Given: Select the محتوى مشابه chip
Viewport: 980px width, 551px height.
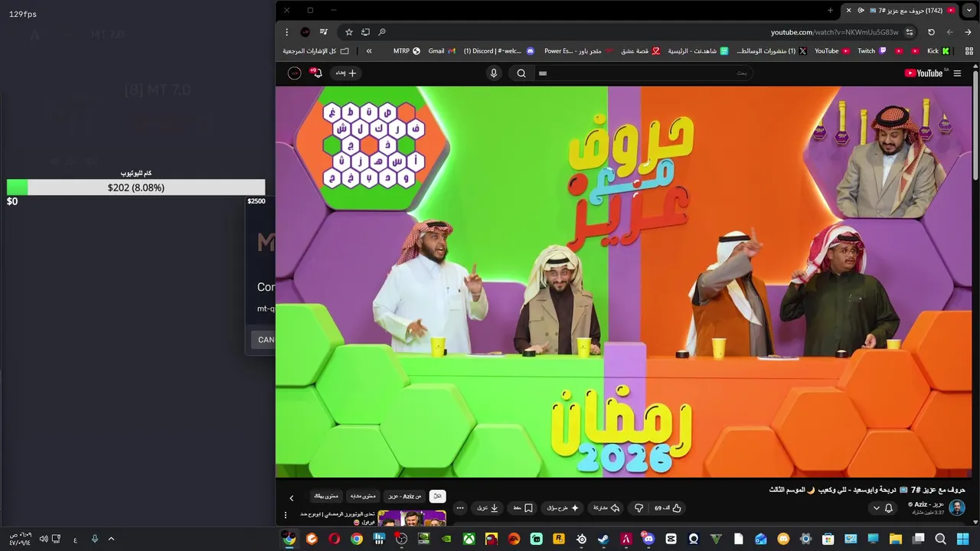Looking at the screenshot, I should (x=363, y=496).
